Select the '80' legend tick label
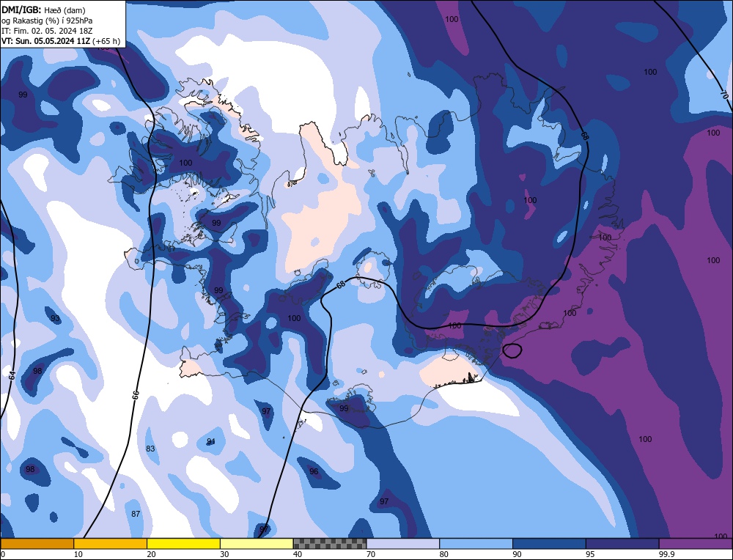Screen dimensions: 733x560 444,554
